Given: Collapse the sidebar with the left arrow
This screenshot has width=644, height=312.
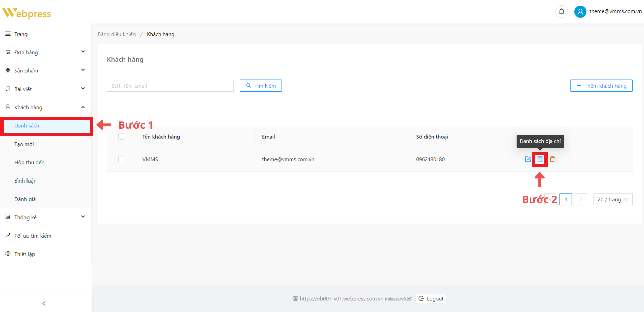Looking at the screenshot, I should pyautogui.click(x=44, y=303).
